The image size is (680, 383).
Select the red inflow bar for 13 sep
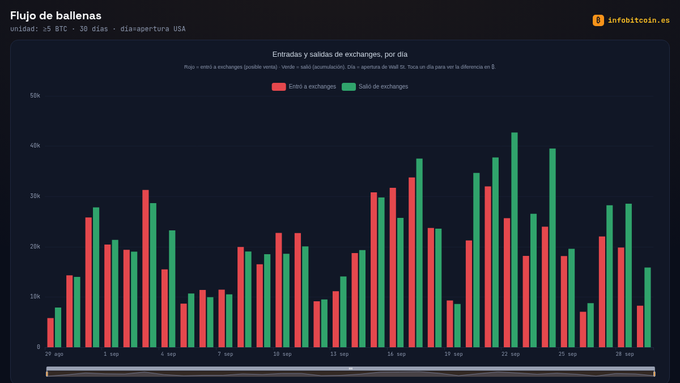tap(336, 319)
